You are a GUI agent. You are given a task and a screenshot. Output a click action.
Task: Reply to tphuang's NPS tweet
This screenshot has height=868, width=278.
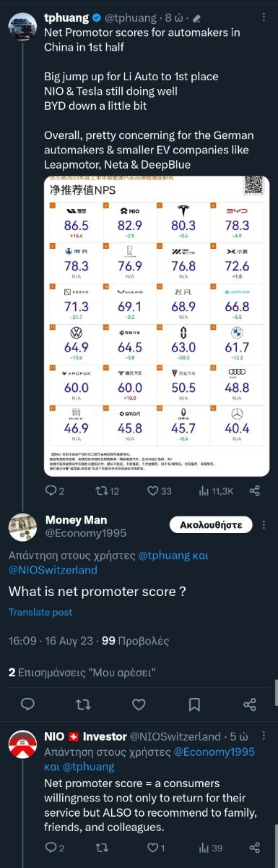click(55, 491)
